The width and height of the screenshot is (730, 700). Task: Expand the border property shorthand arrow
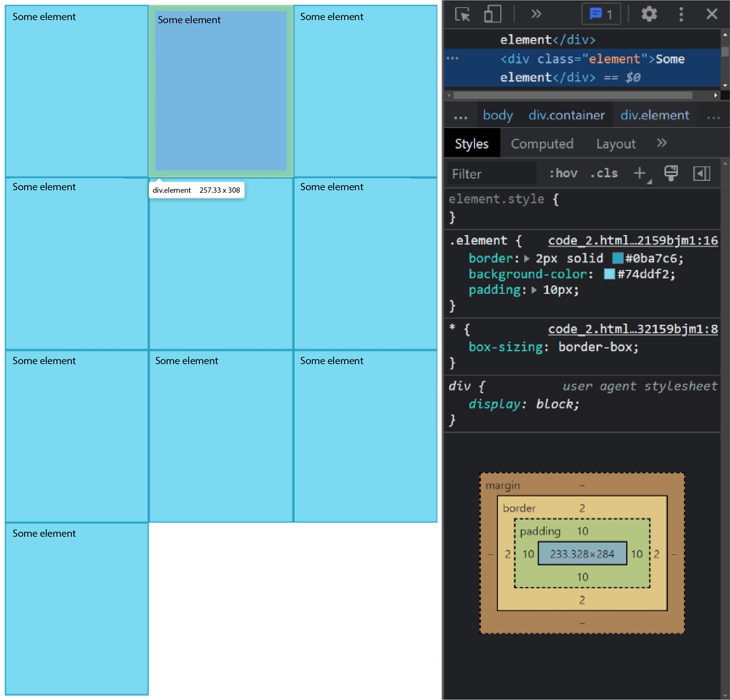pyautogui.click(x=527, y=258)
